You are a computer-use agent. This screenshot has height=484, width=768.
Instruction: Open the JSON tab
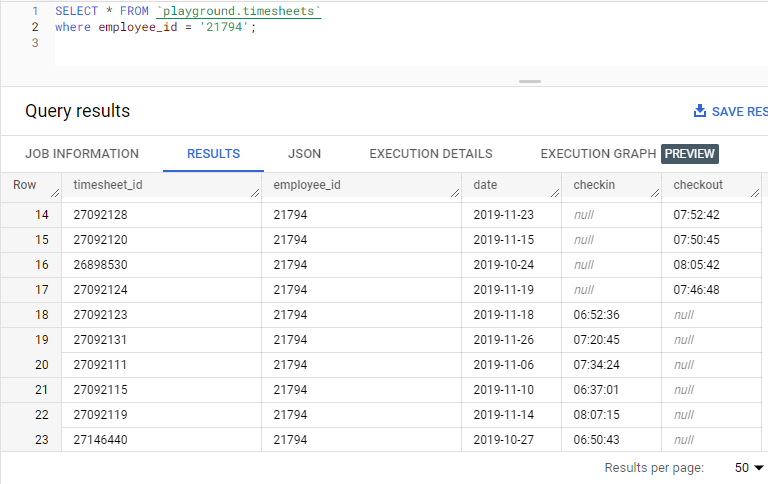tap(304, 154)
